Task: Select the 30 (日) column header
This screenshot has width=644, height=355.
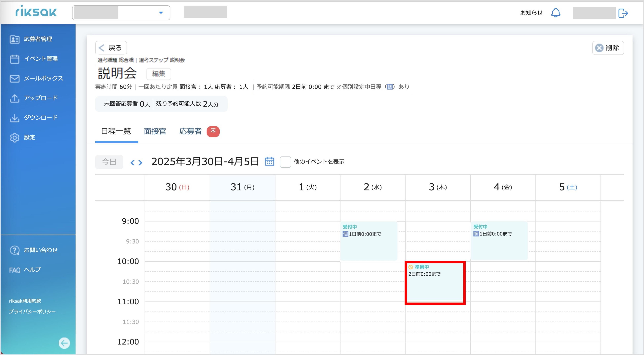Action: [x=177, y=187]
